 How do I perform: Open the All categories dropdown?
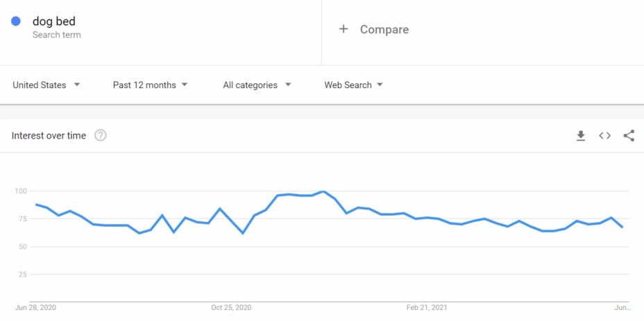click(257, 85)
